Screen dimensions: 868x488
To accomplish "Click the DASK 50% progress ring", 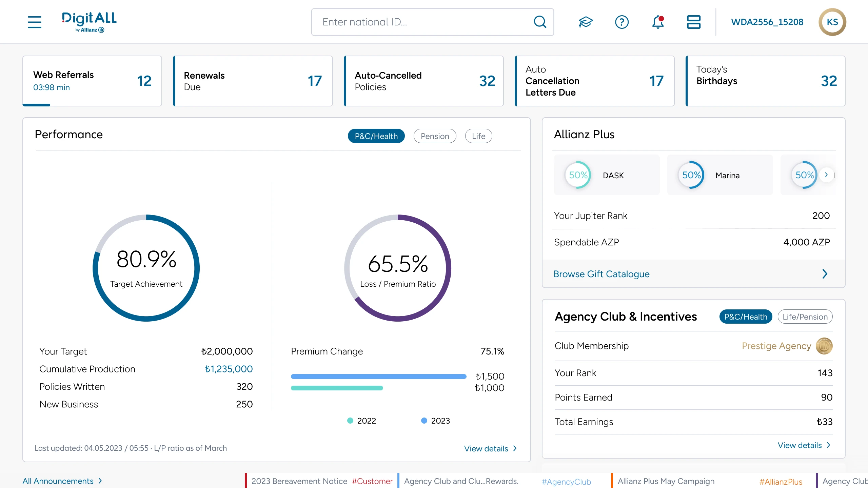I will tap(578, 175).
